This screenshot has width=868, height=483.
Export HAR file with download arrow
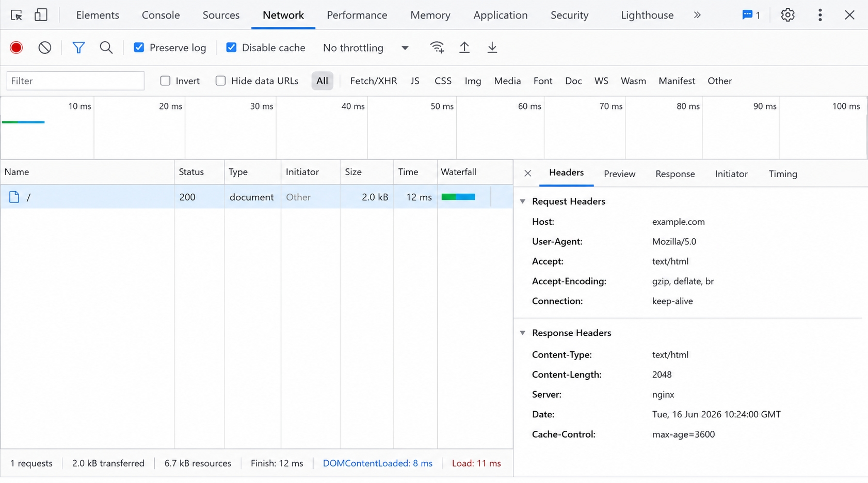(x=492, y=48)
